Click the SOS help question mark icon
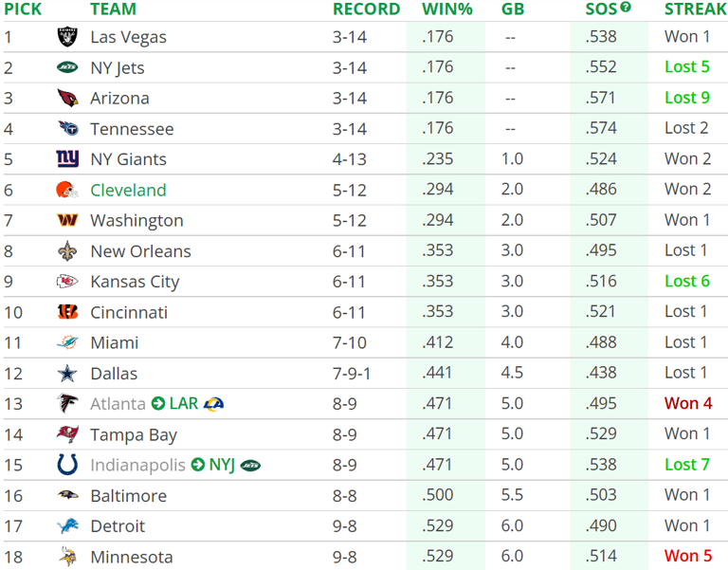The width and height of the screenshot is (728, 570). click(626, 8)
